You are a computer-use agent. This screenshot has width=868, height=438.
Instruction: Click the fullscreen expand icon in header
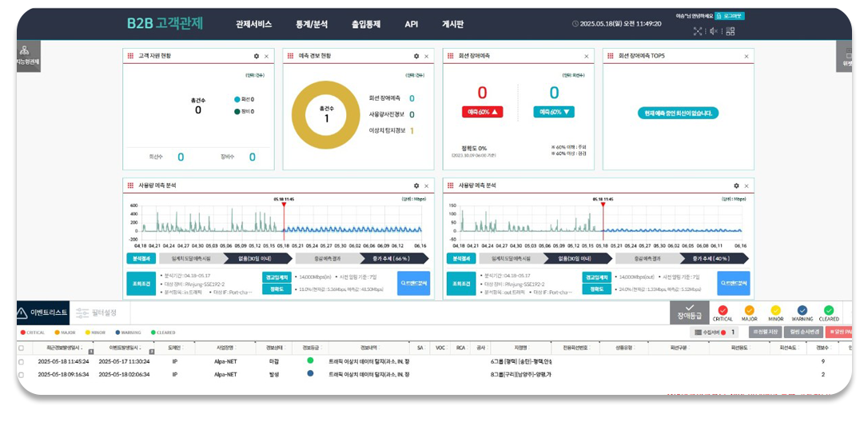698,31
